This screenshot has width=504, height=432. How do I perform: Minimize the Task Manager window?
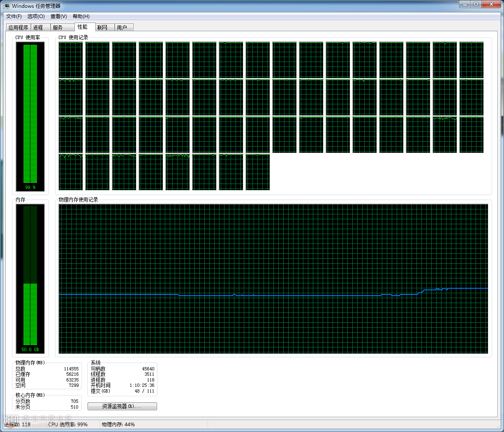(x=465, y=5)
